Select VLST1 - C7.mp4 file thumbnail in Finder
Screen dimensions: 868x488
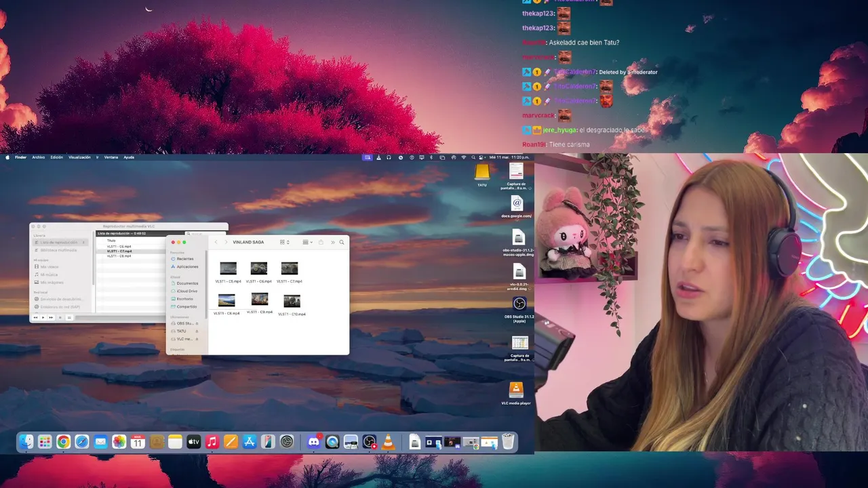290,268
